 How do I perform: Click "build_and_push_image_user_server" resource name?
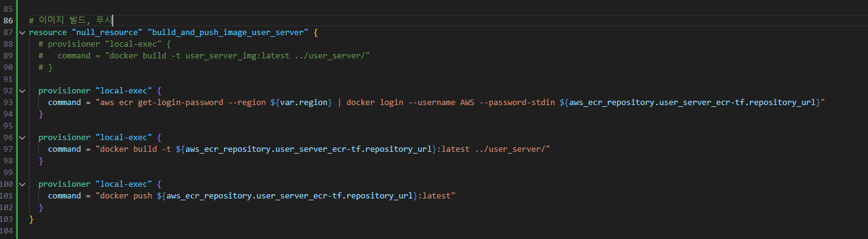tap(228, 32)
